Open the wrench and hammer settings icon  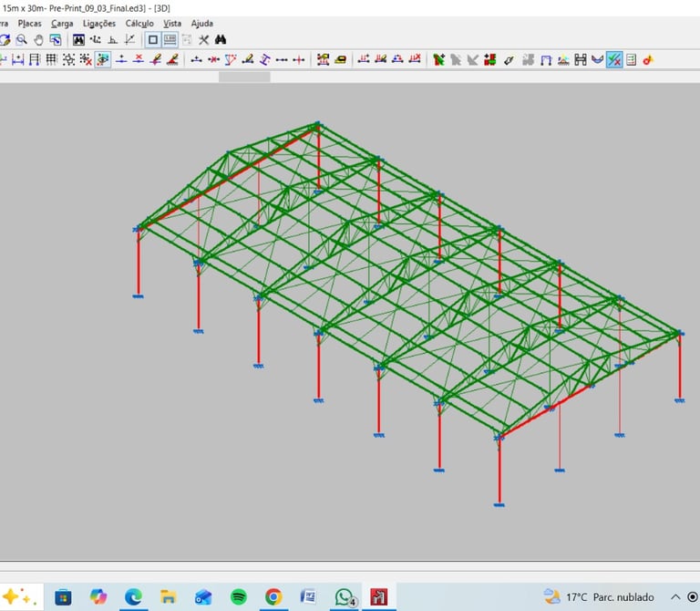(x=204, y=40)
